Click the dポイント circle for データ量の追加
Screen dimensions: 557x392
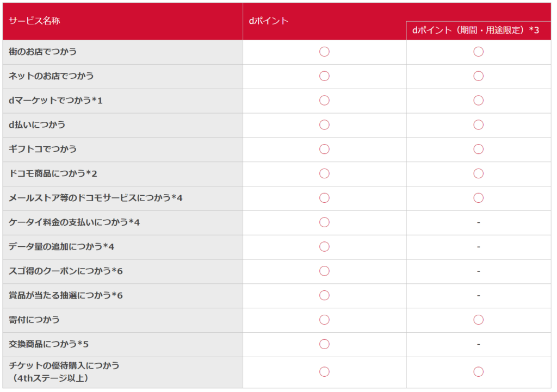click(x=324, y=247)
